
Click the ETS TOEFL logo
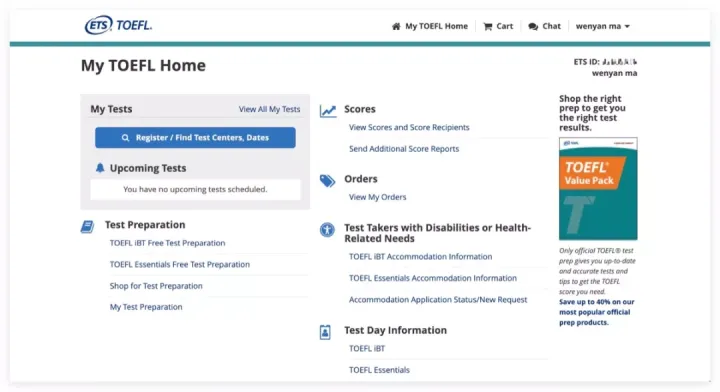point(118,25)
